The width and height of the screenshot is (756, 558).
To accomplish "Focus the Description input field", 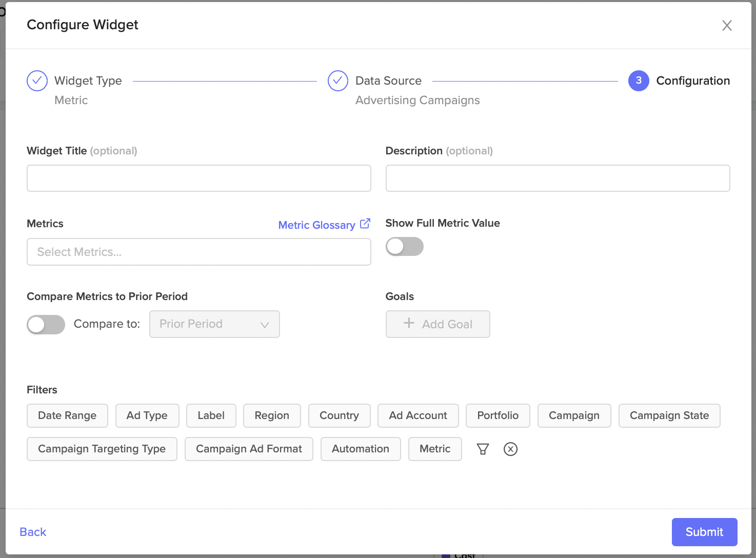I will [558, 178].
